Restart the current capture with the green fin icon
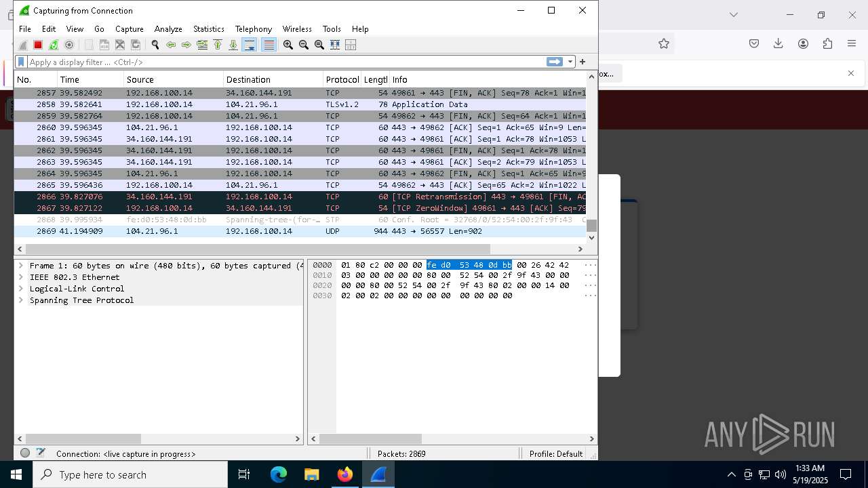This screenshot has height=488, width=868. coord(54,45)
